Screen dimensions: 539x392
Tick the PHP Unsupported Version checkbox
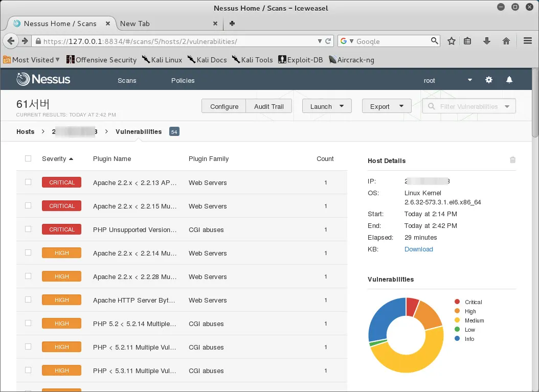coord(28,229)
